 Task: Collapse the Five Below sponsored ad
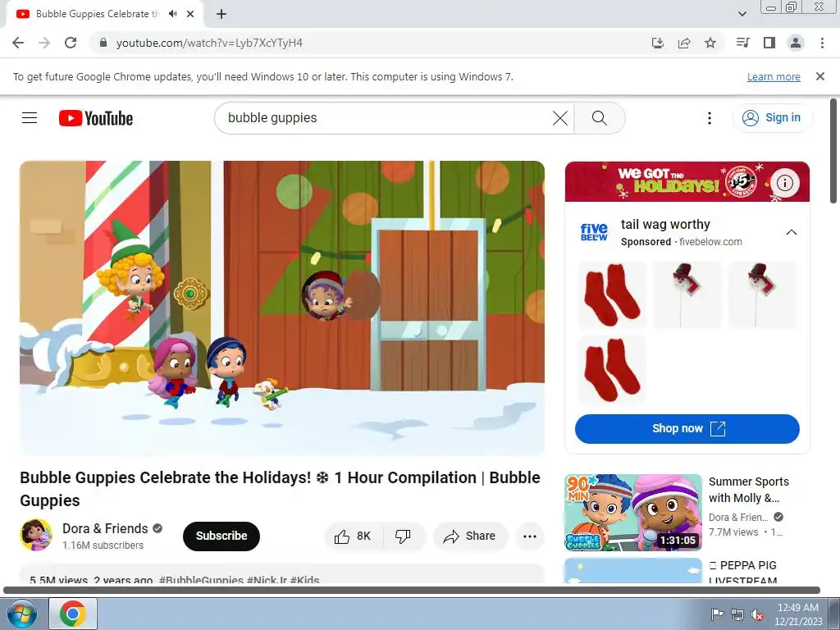click(x=792, y=232)
